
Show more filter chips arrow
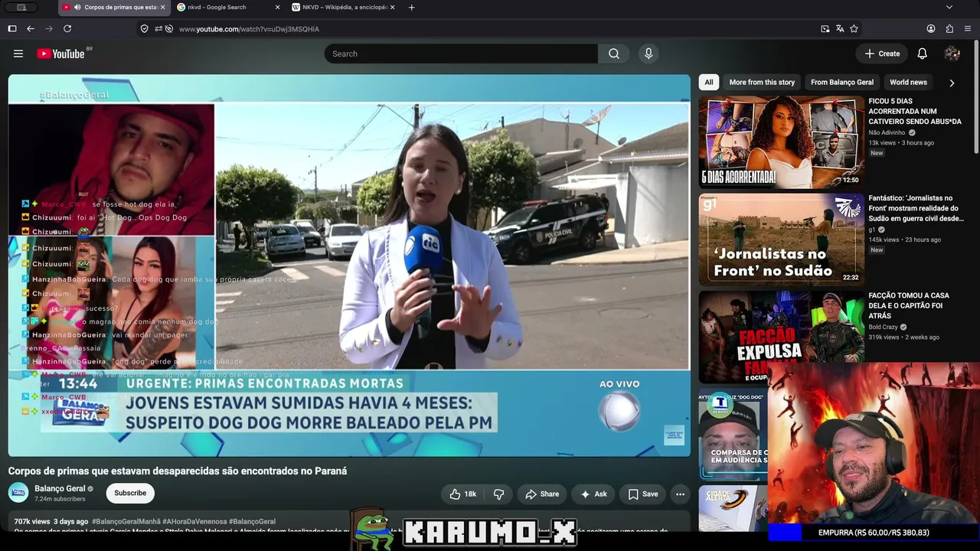coord(952,83)
